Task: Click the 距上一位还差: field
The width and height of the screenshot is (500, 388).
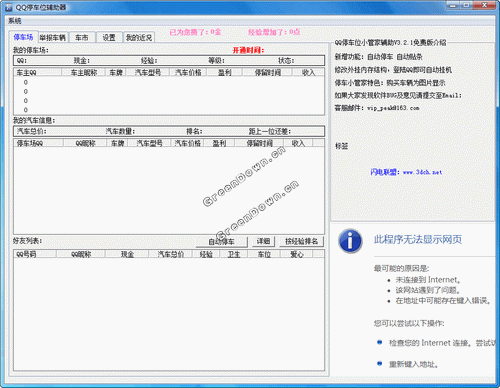Action: tap(270, 131)
